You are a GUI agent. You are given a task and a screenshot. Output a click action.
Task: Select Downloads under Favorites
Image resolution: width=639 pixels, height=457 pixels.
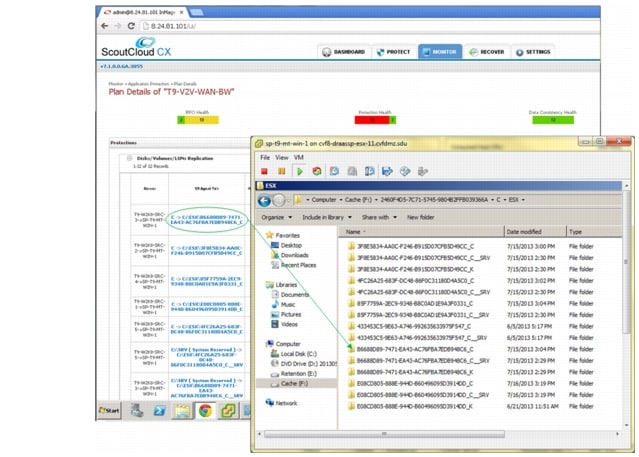(290, 255)
